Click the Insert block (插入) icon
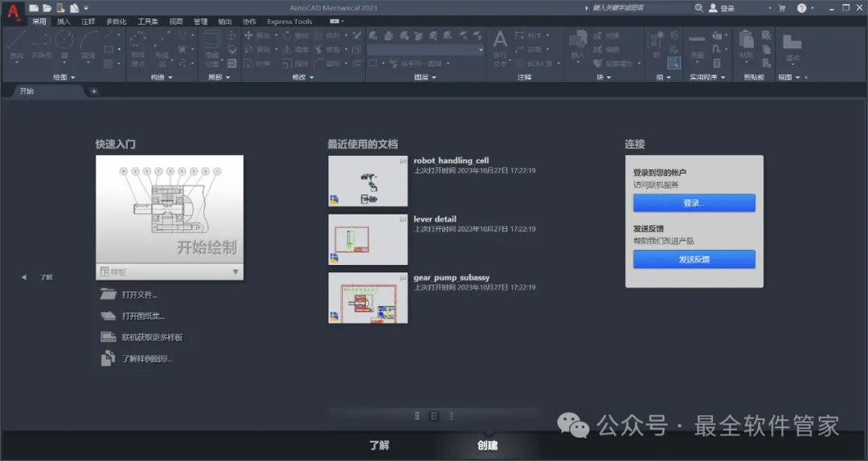Screen dimensions: 868x461 577,40
